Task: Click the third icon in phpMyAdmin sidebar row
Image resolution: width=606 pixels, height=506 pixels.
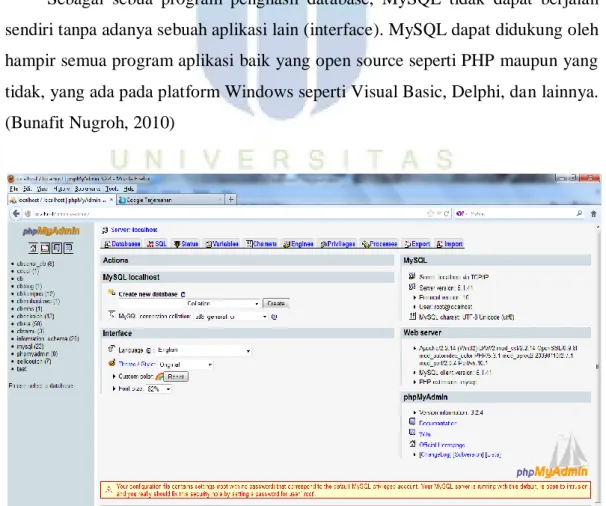Action: coord(57,248)
